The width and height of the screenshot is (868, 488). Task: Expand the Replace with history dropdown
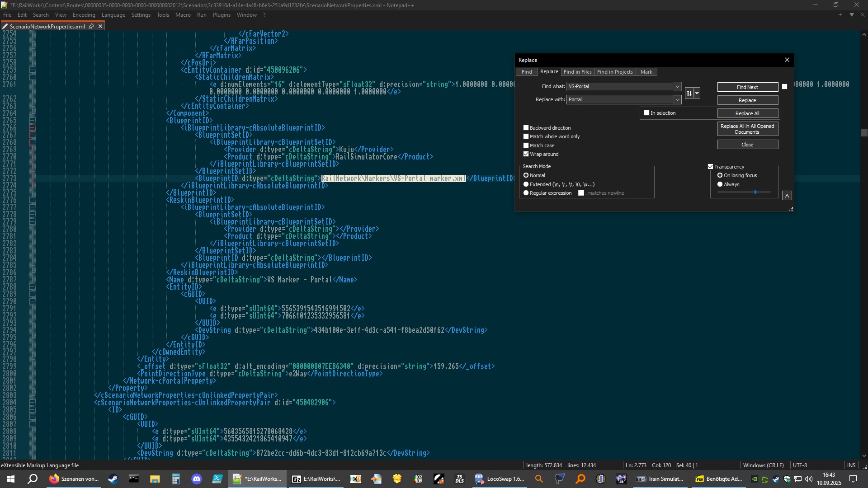point(677,99)
